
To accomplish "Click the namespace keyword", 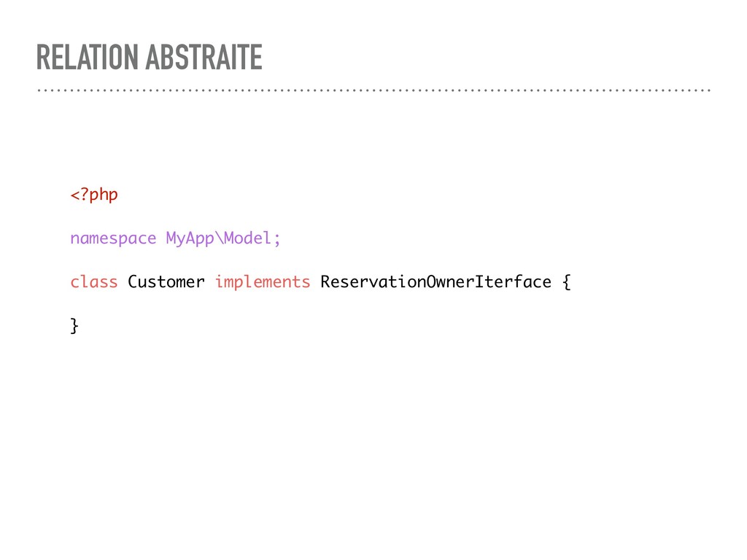I will [x=113, y=238].
